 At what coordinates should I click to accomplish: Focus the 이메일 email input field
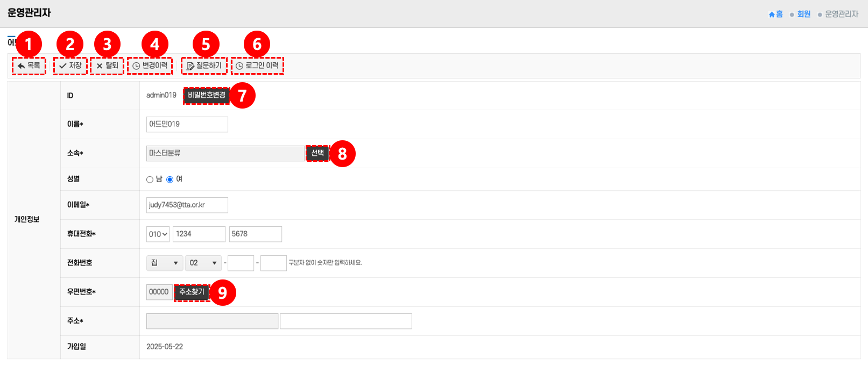coord(187,205)
